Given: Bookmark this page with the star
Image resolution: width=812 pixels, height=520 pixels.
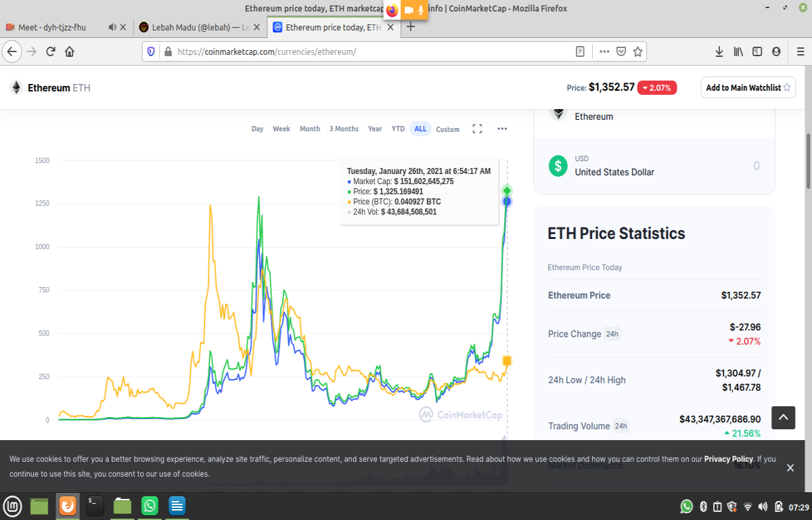Looking at the screenshot, I should [x=637, y=51].
